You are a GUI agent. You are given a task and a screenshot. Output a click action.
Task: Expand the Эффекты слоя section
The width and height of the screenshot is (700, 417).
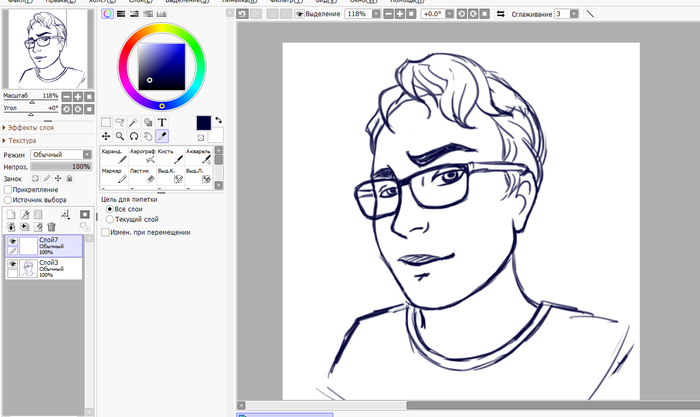pyautogui.click(x=30, y=128)
